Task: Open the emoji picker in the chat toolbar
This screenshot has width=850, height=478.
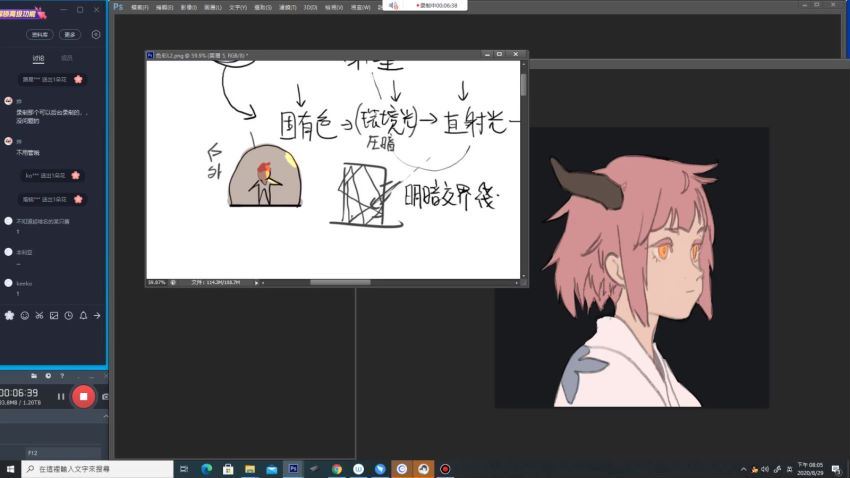Action: pos(25,315)
